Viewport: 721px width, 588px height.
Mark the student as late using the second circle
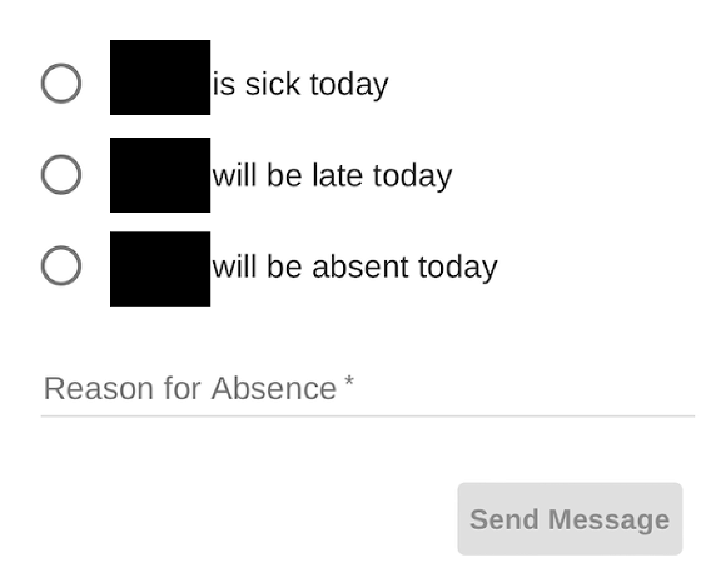pos(61,175)
